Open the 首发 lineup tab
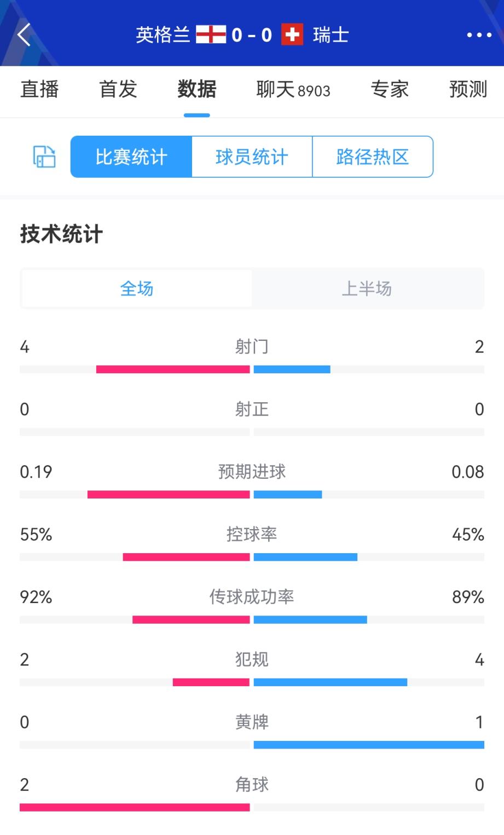Viewport: 504px width, 835px height. tap(118, 89)
